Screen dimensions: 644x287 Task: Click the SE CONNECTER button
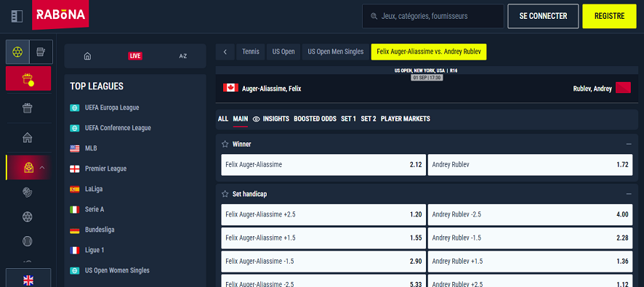543,17
